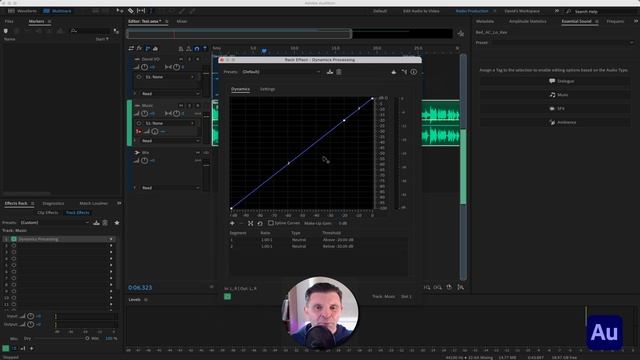Open slot 2 effect menu arrow
This screenshot has height=360, width=640.
[x=111, y=246]
